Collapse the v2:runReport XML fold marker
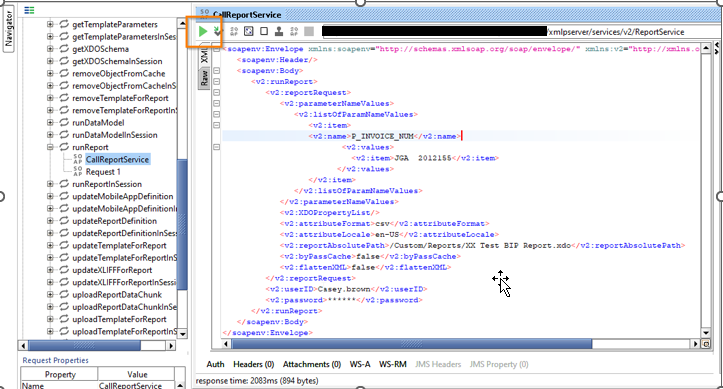The width and height of the screenshot is (723, 389). click(216, 82)
